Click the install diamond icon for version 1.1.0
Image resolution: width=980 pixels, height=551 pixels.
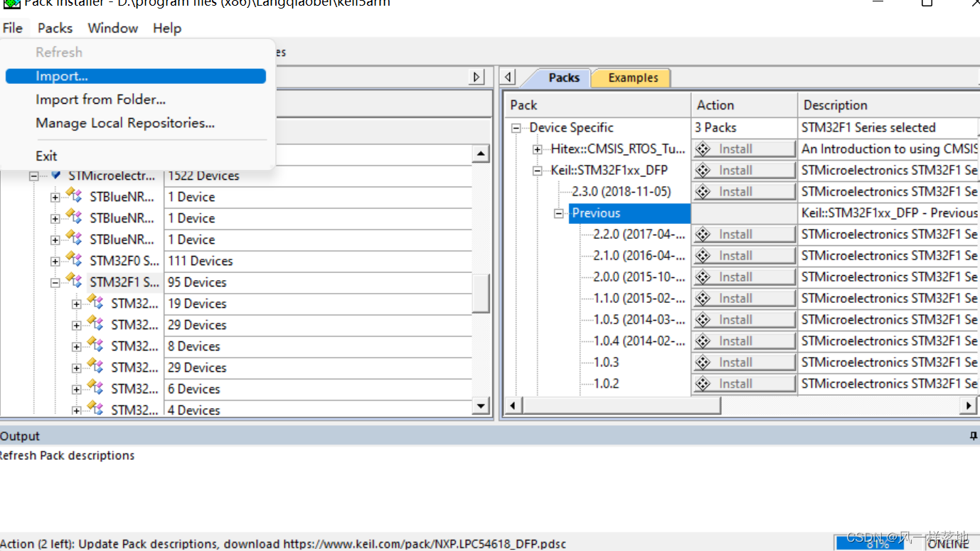pyautogui.click(x=703, y=298)
